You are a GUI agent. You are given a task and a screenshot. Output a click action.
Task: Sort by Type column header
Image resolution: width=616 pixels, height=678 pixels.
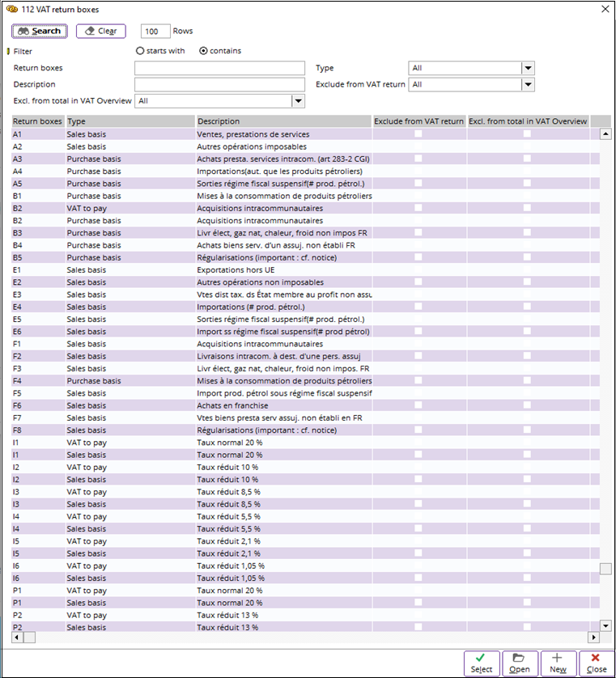(x=130, y=121)
